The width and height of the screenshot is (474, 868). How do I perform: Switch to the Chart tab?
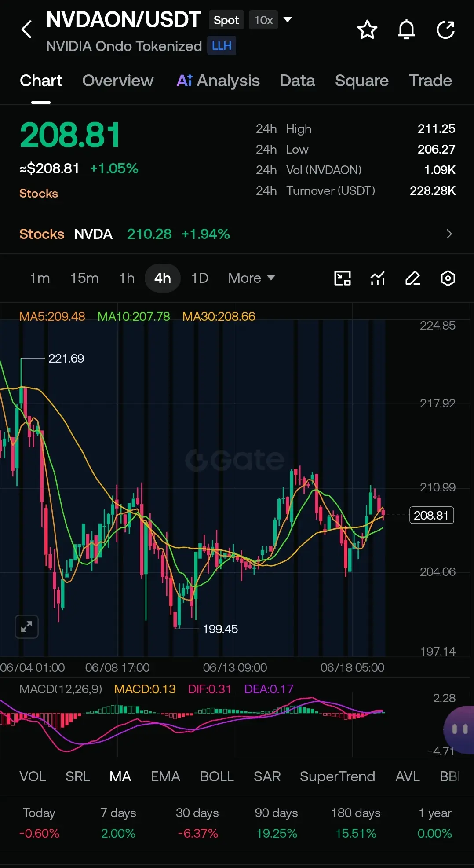[x=41, y=81]
